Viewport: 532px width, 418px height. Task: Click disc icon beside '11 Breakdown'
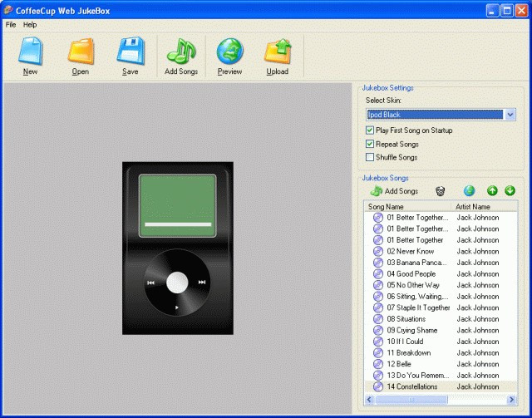(x=378, y=353)
